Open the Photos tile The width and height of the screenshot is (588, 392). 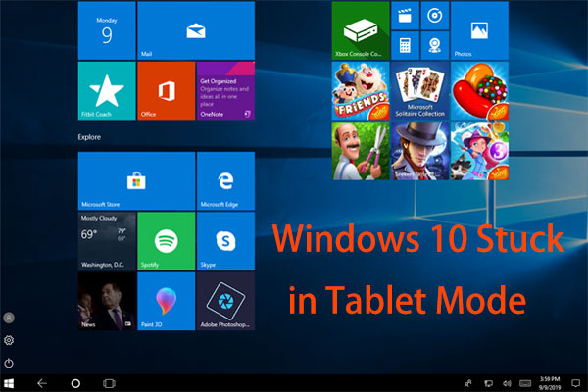[479, 30]
